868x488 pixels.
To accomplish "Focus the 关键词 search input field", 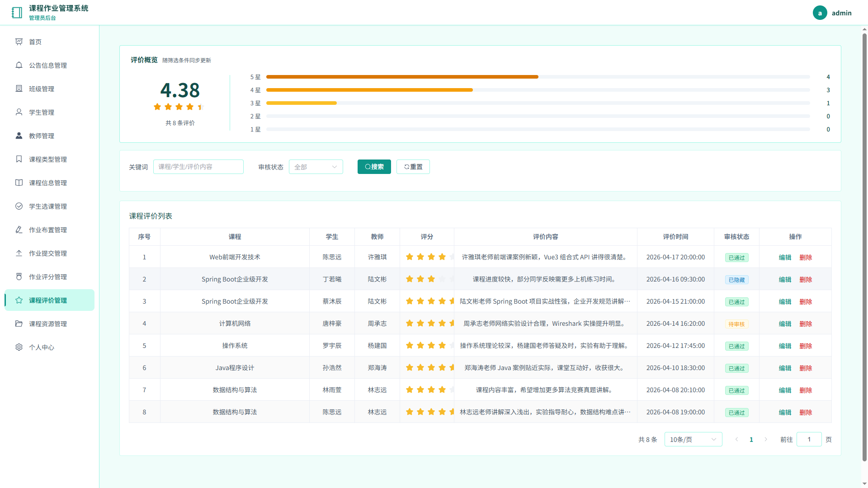I will (x=198, y=167).
